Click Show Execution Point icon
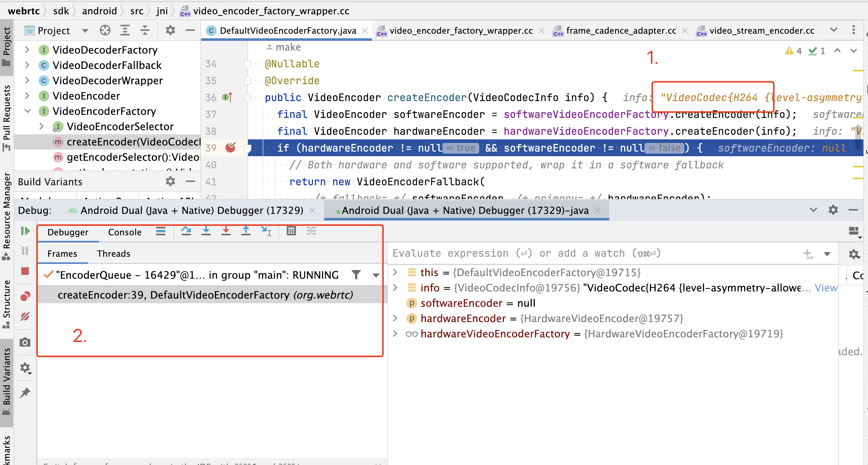 [x=161, y=231]
